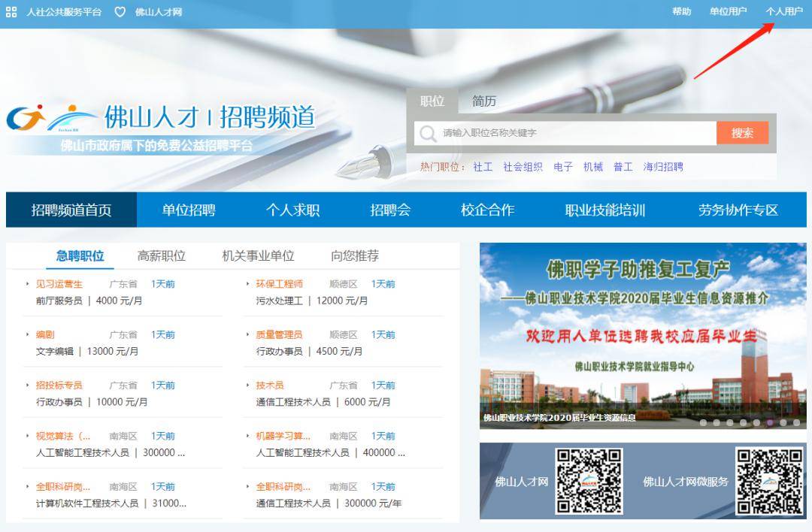Click the grid icon beside 人社公共服务平台
Viewport: 812px width, 532px height.
pyautogui.click(x=11, y=12)
